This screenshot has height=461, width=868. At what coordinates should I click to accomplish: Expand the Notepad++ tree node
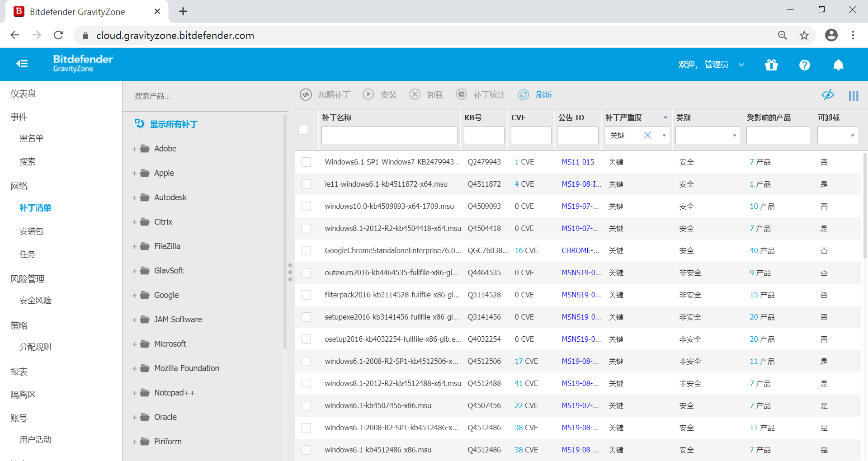click(x=134, y=393)
